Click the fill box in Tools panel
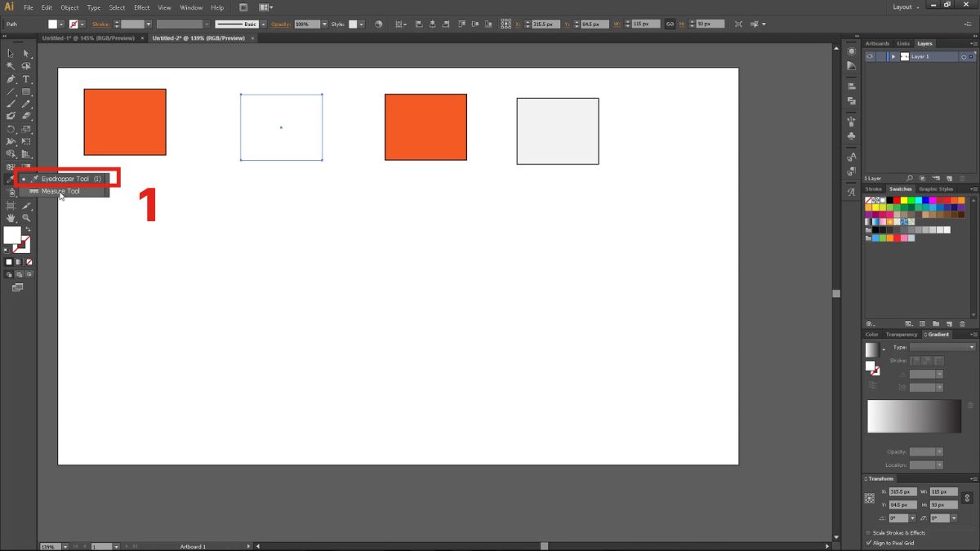Image resolution: width=980 pixels, height=551 pixels. click(x=12, y=236)
